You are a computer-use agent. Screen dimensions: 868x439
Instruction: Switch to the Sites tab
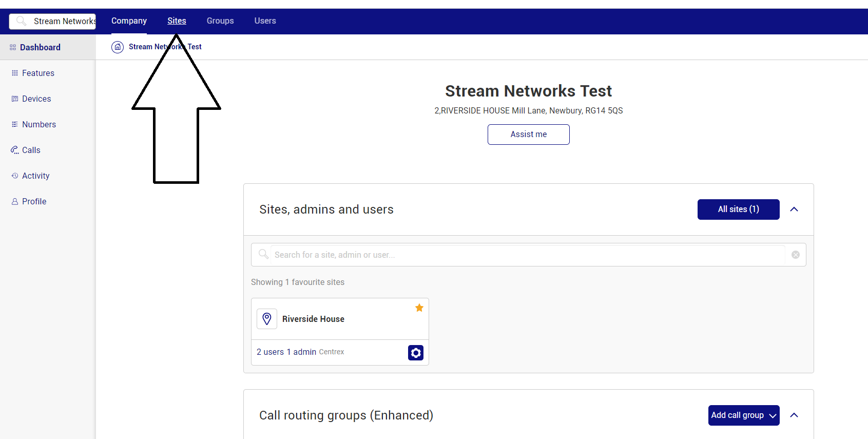[177, 21]
